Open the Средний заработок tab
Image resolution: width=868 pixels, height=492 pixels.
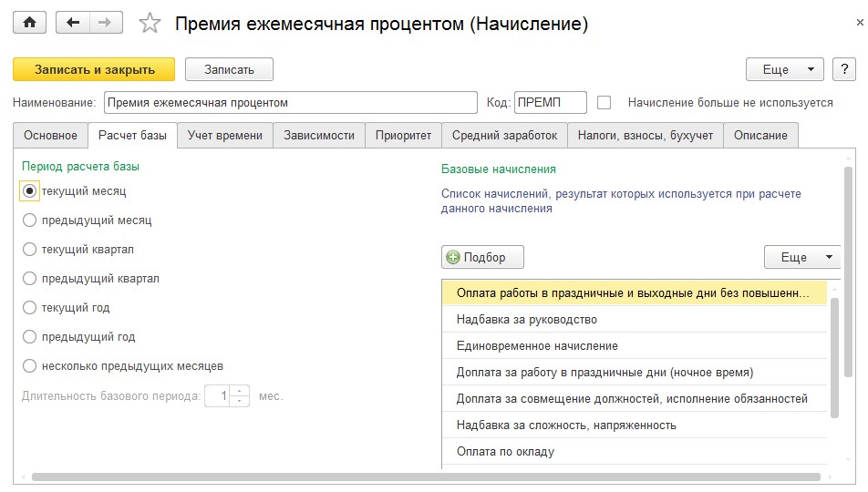[x=504, y=136]
